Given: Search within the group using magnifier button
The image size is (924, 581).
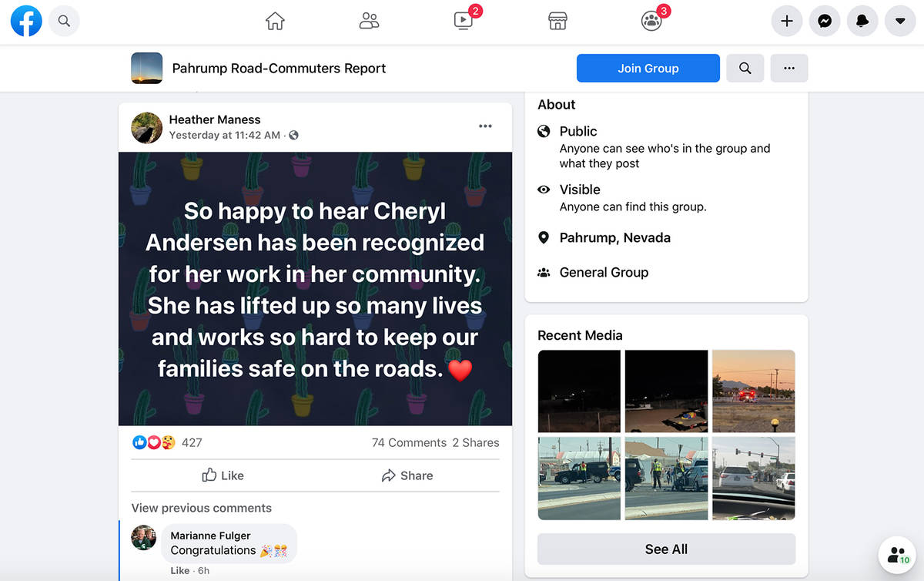Looking at the screenshot, I should pyautogui.click(x=745, y=68).
